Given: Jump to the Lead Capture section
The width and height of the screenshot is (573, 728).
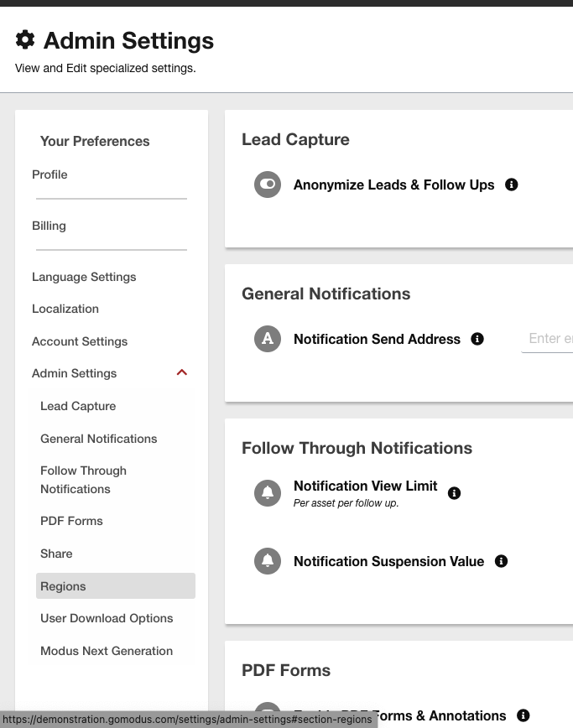Looking at the screenshot, I should (x=78, y=406).
